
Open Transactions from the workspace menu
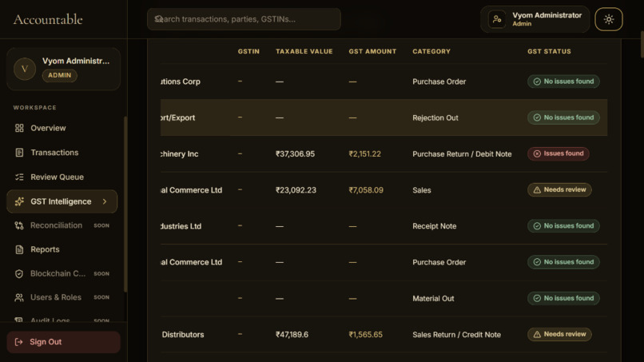[x=62, y=153]
